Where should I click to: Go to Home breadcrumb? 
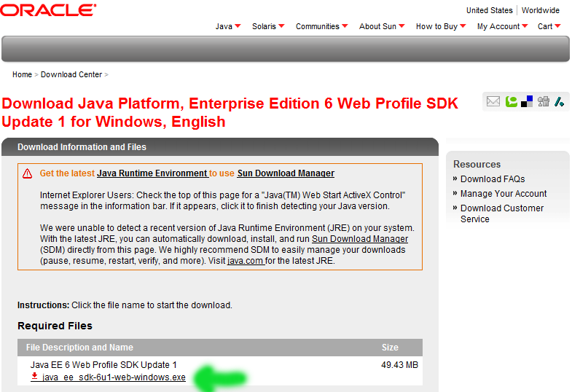point(23,74)
